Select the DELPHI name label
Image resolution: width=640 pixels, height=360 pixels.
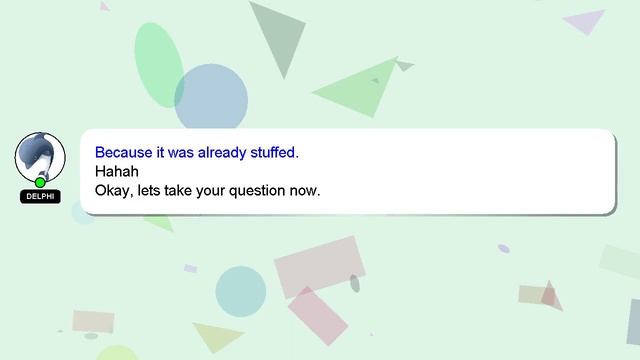(40, 196)
